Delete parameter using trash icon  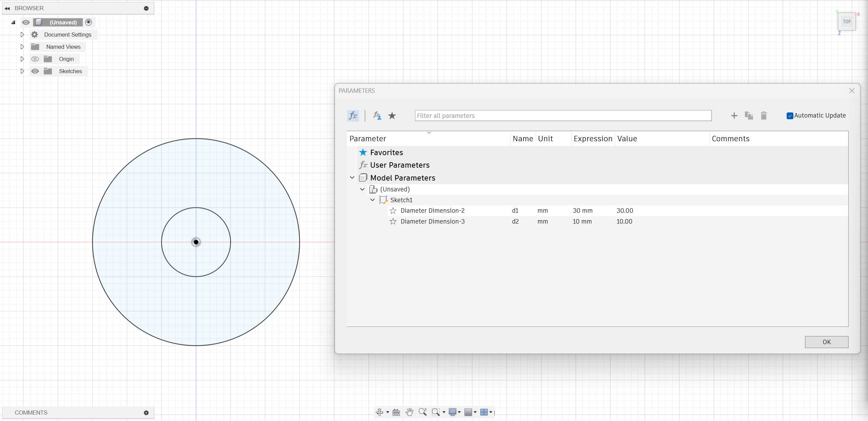(x=764, y=115)
